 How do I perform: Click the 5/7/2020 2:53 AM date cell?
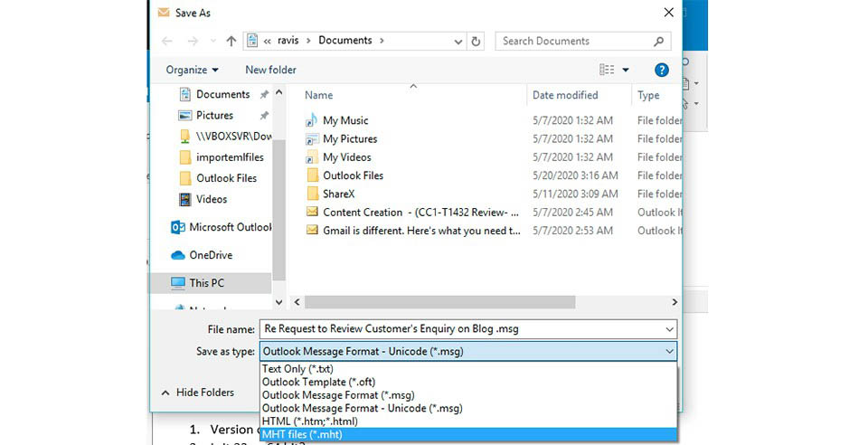pyautogui.click(x=572, y=231)
